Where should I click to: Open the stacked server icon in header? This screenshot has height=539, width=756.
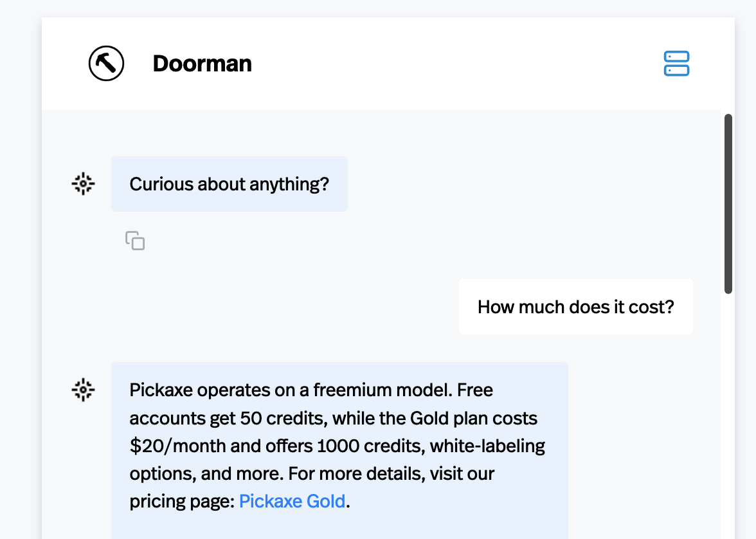click(676, 64)
